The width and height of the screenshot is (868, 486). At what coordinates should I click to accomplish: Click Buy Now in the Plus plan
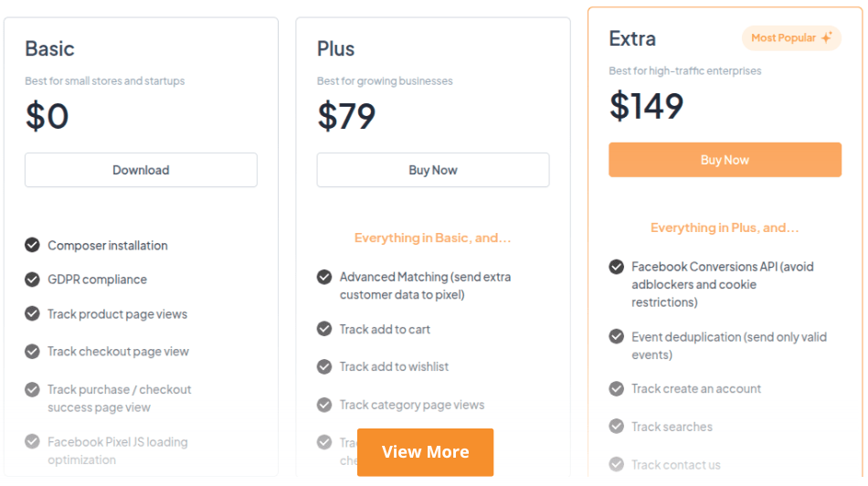click(433, 170)
